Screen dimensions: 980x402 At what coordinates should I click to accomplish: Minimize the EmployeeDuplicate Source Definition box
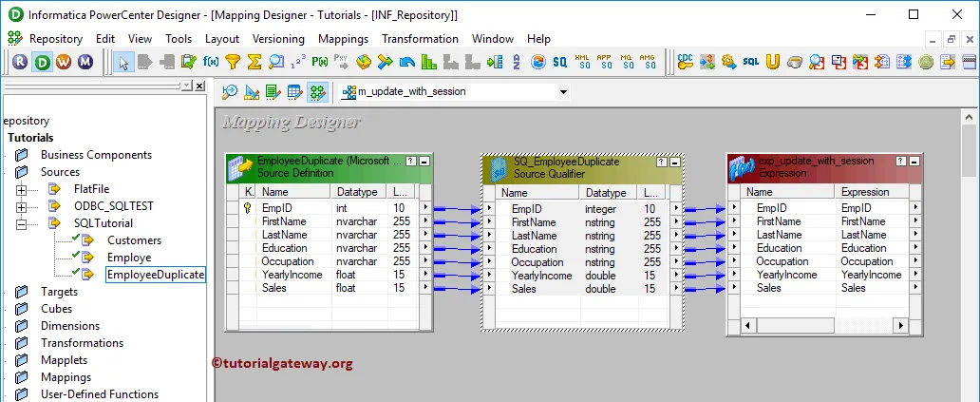pyautogui.click(x=425, y=161)
